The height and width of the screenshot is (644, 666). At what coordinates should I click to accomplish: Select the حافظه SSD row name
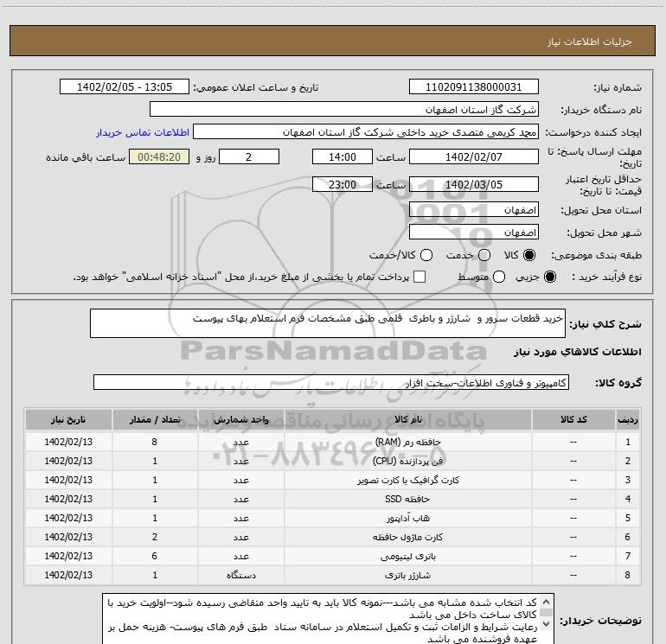point(407,500)
